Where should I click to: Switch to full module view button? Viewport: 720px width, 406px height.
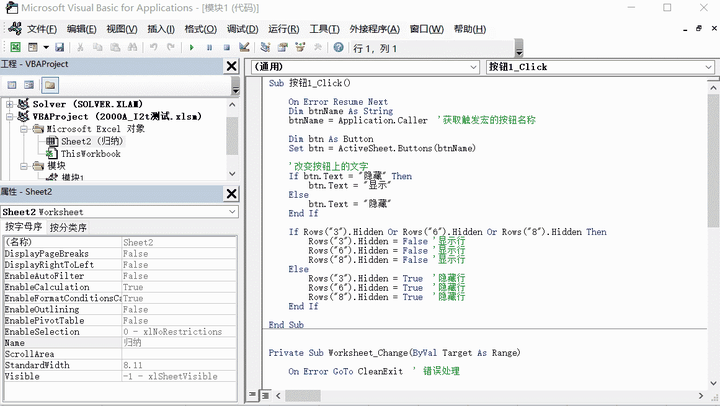(266, 395)
